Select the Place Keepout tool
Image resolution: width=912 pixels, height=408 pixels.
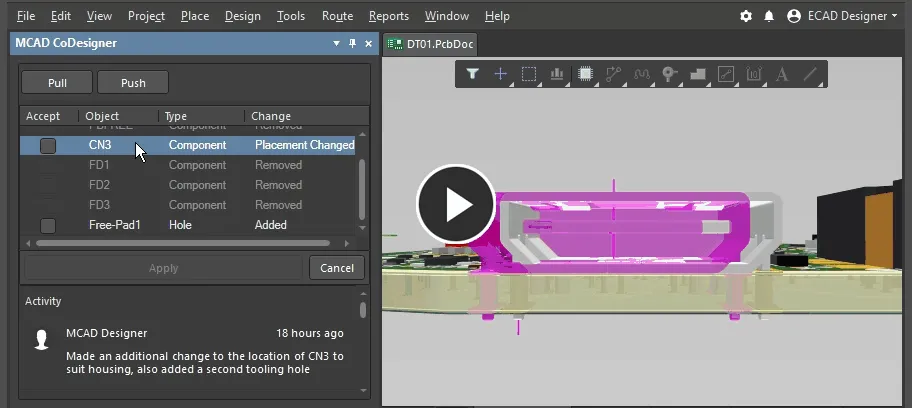click(726, 74)
